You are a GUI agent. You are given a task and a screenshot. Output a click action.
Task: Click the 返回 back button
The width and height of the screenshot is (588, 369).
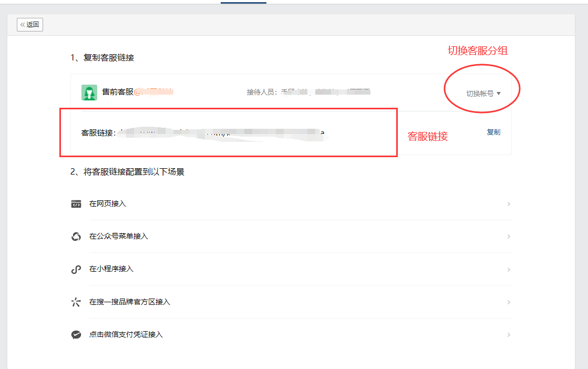[x=30, y=25]
